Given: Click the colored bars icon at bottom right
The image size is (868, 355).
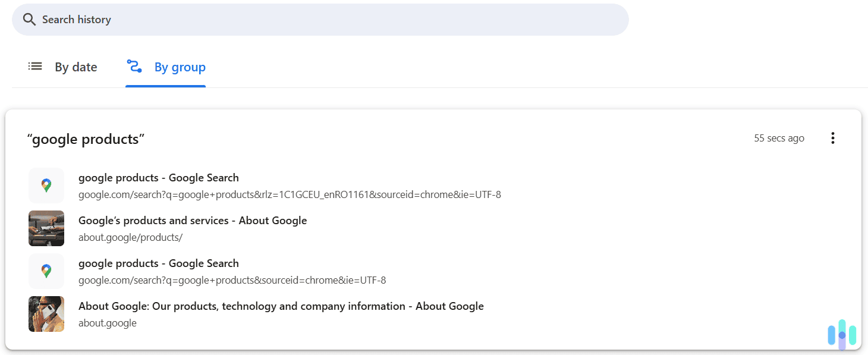Looking at the screenshot, I should point(841,334).
